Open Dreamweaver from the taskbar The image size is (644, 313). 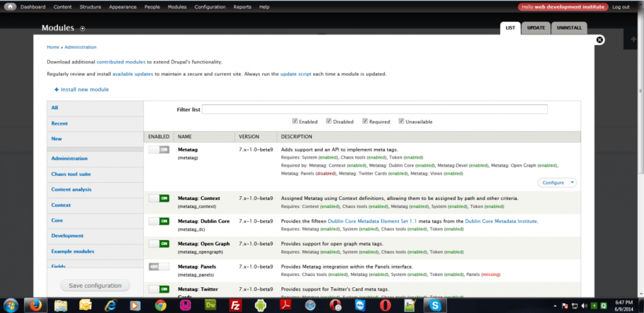point(211,305)
